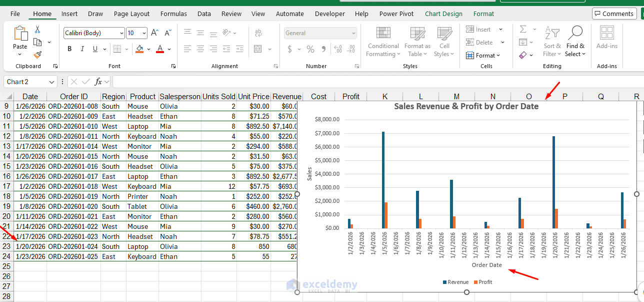The height and width of the screenshot is (302, 644).
Task: Open Alignment group dialog launcher
Action: [x=276, y=66]
